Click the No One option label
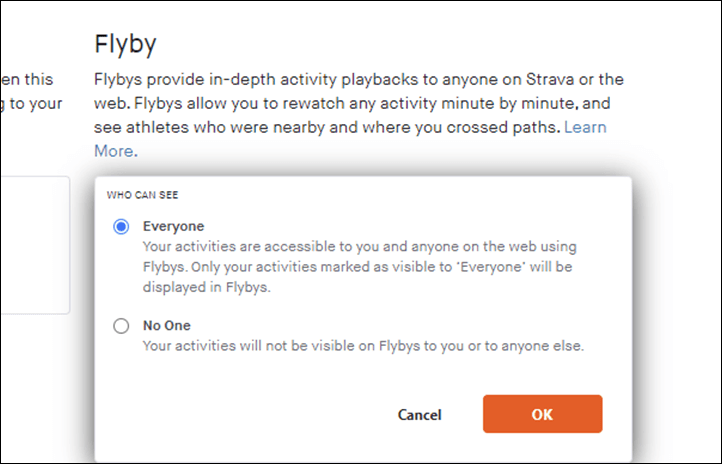Viewport: 722px width, 464px height. click(166, 325)
